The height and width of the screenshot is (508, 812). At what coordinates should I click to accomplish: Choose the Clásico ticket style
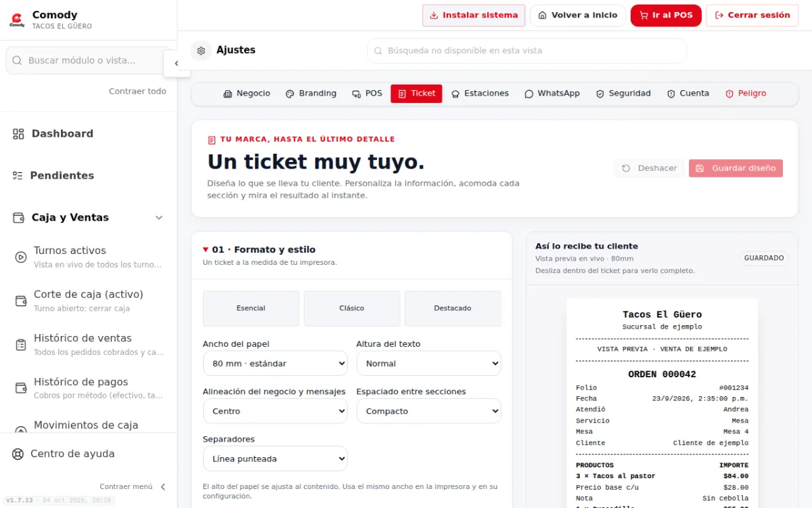352,308
